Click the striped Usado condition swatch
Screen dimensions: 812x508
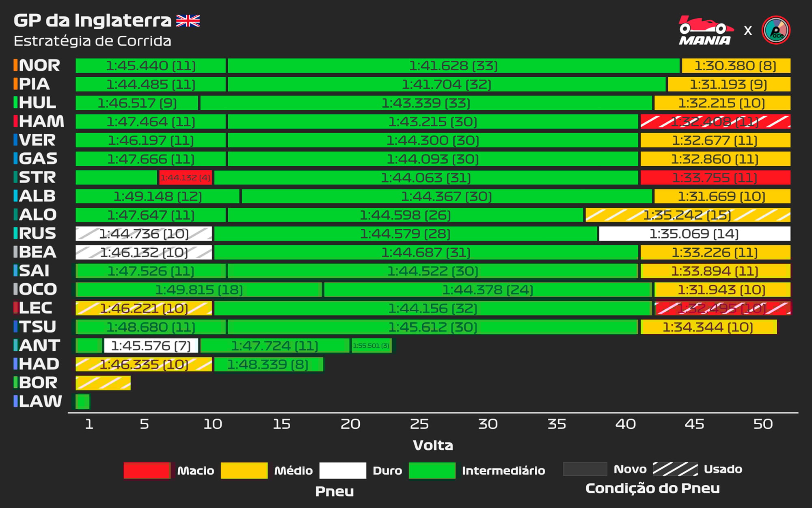tap(675, 469)
